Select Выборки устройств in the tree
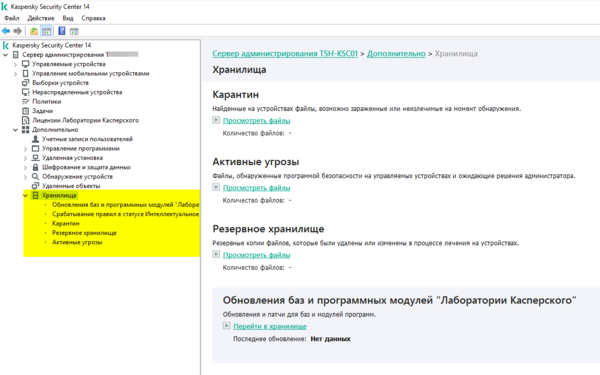This screenshot has width=600, height=375. (60, 83)
